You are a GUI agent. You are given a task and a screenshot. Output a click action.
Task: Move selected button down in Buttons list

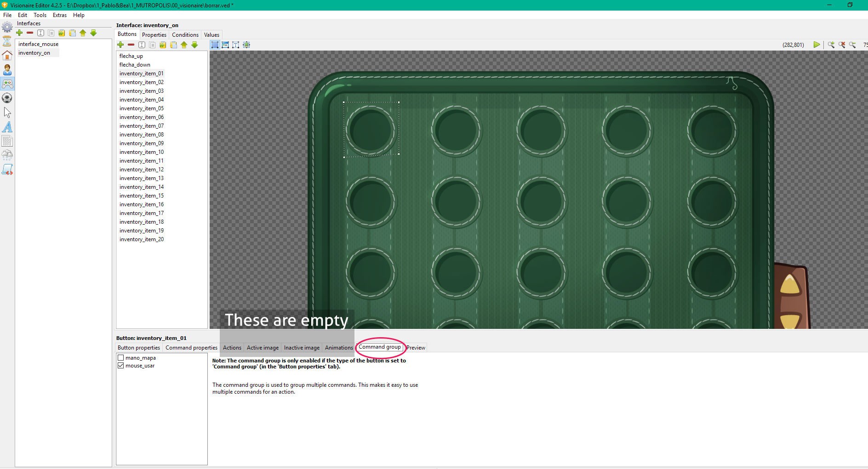pos(194,45)
